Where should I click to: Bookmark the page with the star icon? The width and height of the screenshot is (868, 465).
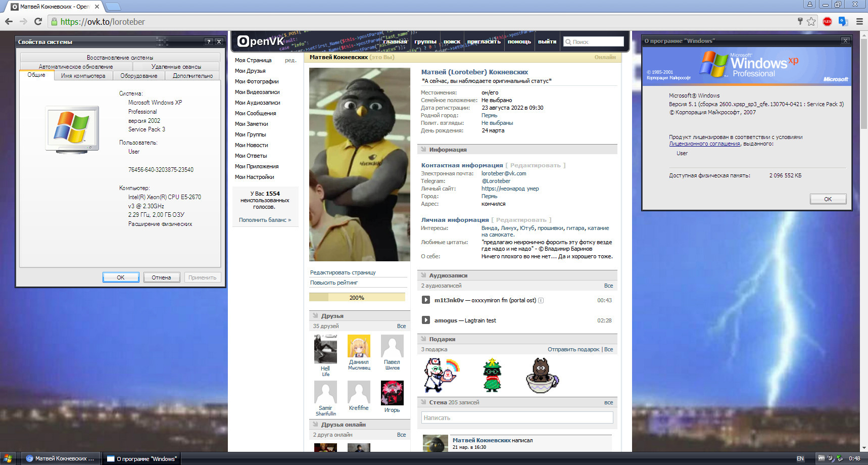click(811, 21)
